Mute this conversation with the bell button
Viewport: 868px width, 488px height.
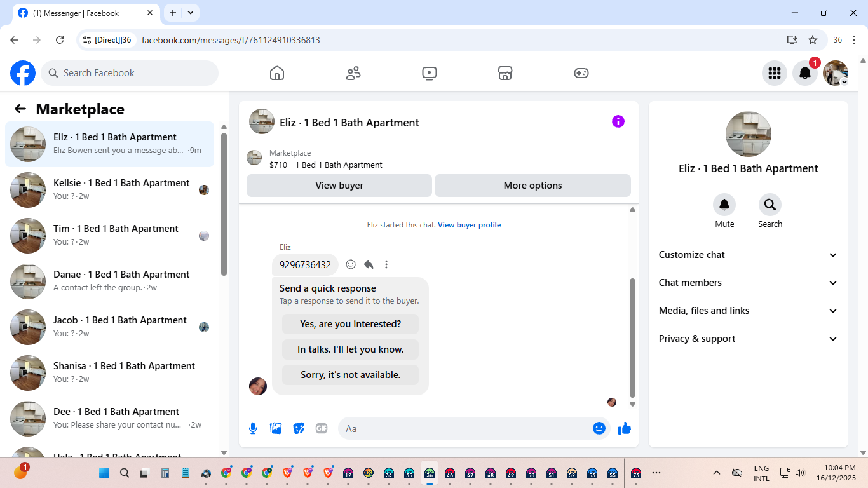click(724, 205)
